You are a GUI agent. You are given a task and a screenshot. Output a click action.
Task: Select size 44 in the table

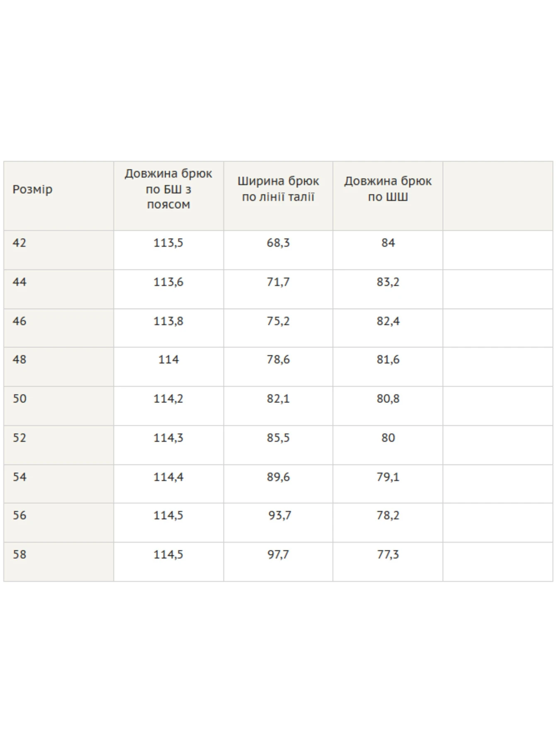tap(19, 282)
